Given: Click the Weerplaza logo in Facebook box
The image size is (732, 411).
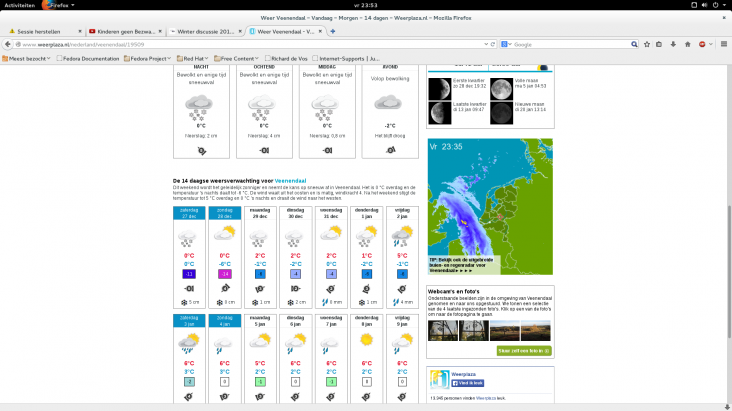Looking at the screenshot, I should (439, 379).
